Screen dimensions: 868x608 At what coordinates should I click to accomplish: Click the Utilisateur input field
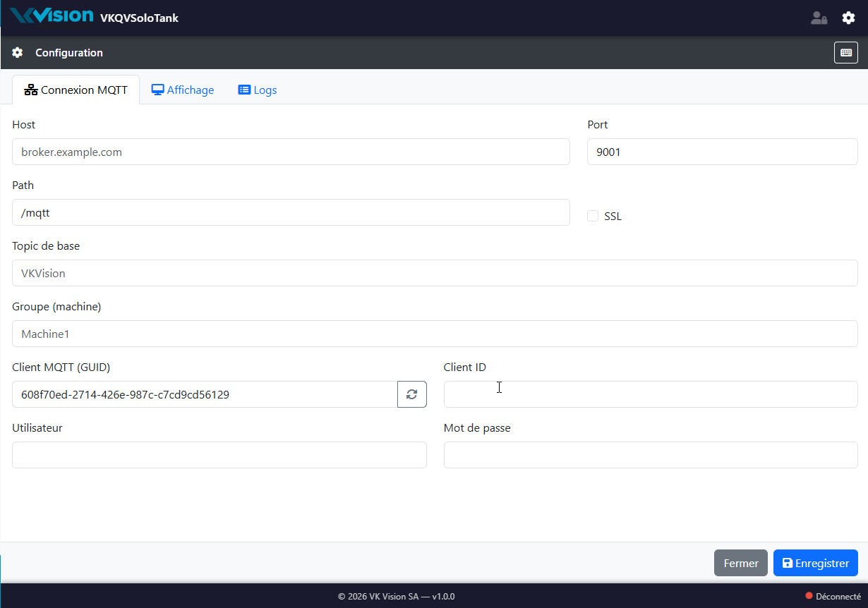click(219, 455)
